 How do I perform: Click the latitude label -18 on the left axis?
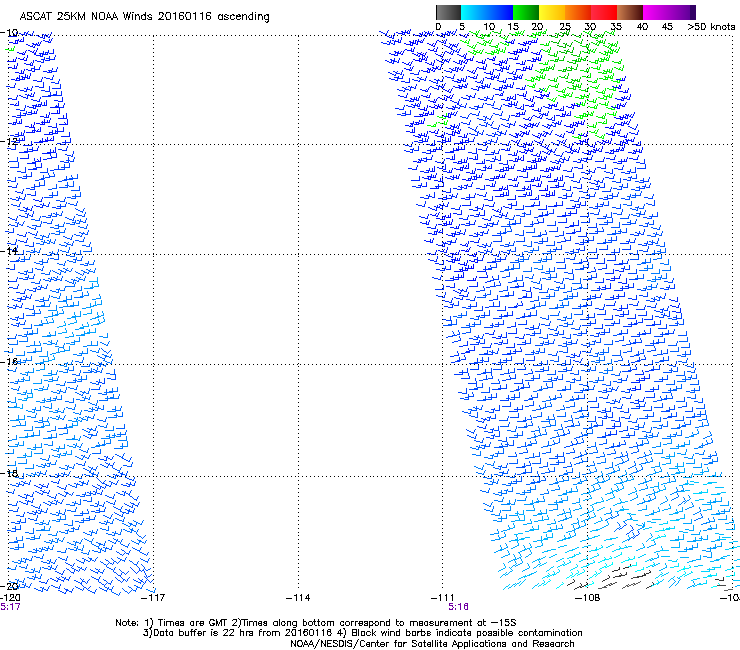click(9, 473)
